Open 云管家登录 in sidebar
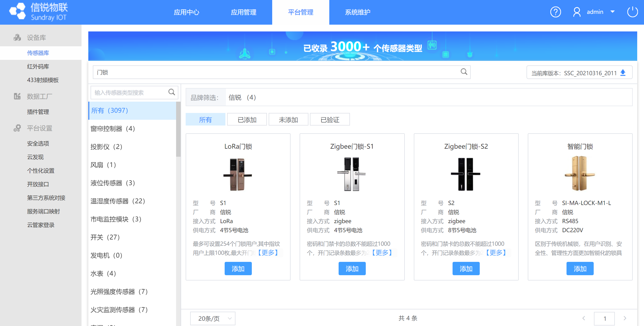This screenshot has width=644, height=326. click(41, 225)
